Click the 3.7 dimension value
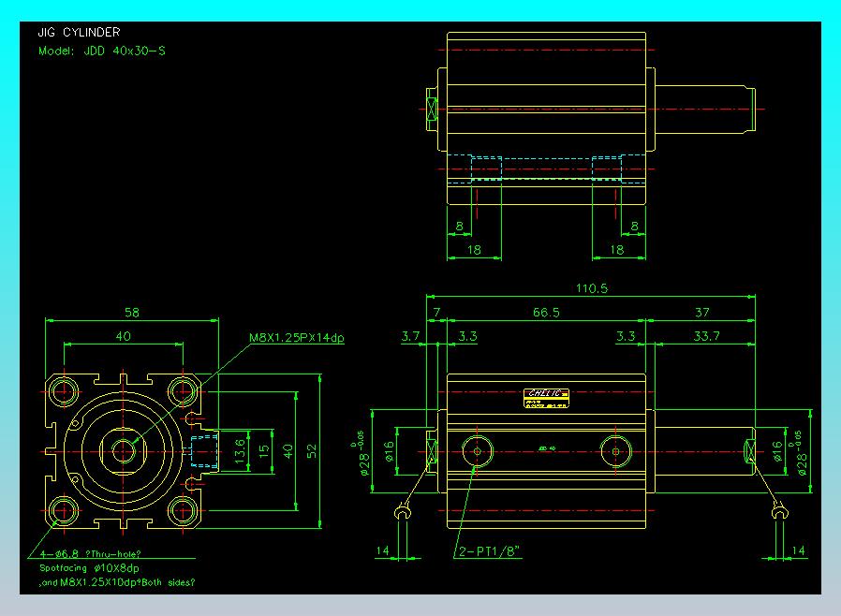 click(x=410, y=336)
